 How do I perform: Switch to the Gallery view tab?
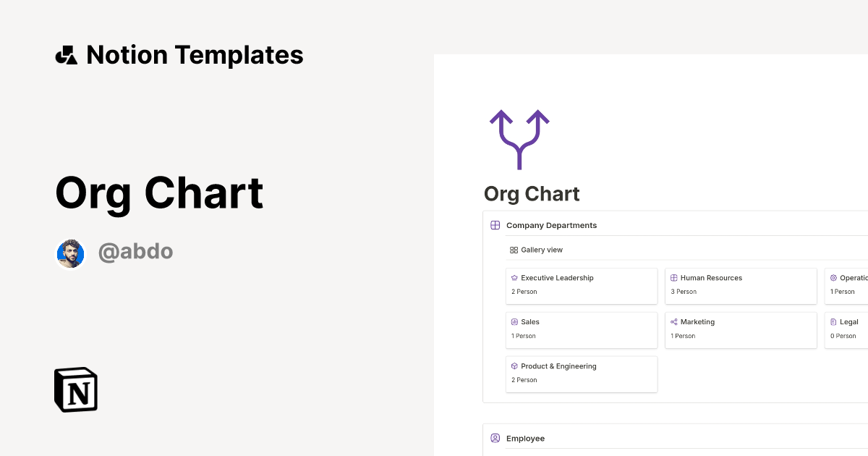[536, 250]
